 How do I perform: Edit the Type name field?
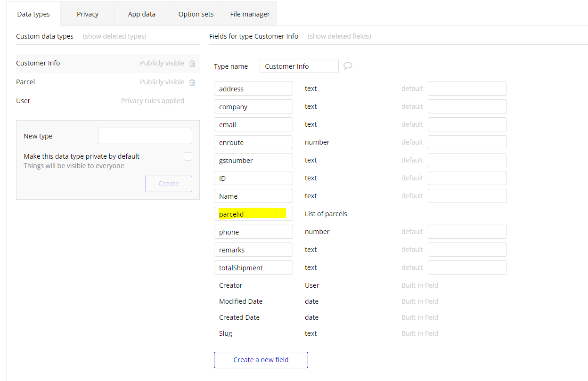pos(299,66)
